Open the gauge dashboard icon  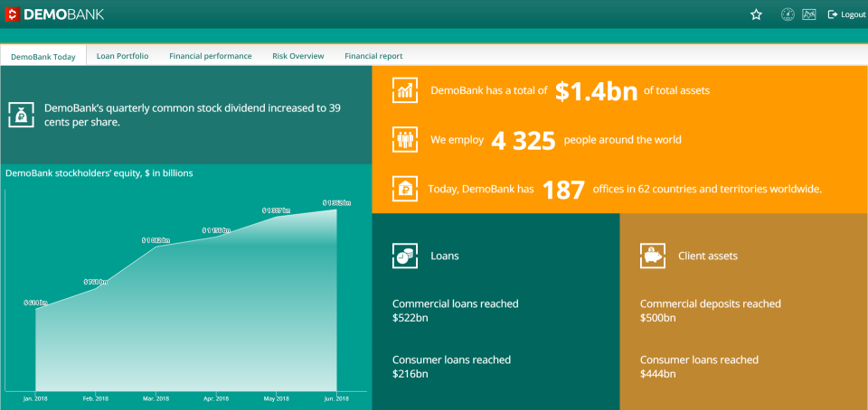(x=788, y=14)
